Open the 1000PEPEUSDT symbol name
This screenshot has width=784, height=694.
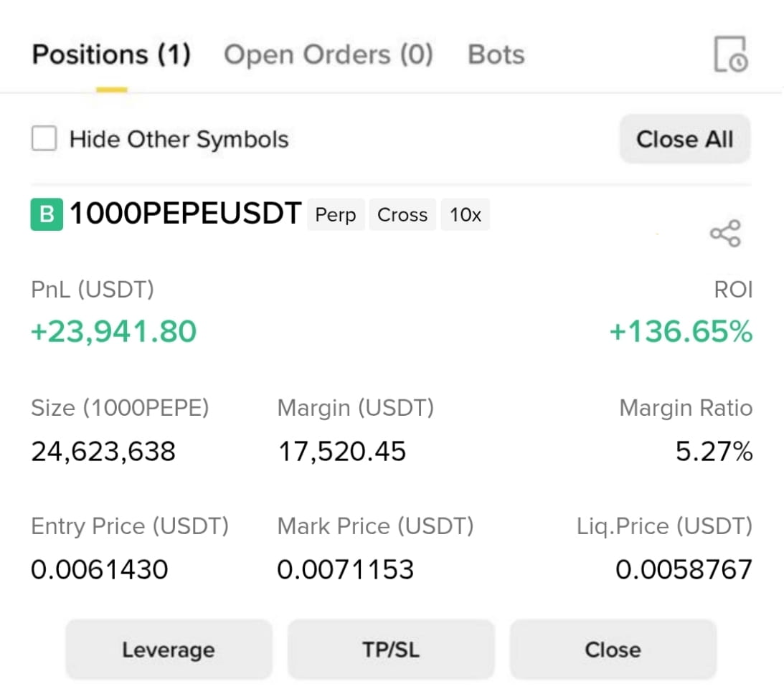click(186, 214)
